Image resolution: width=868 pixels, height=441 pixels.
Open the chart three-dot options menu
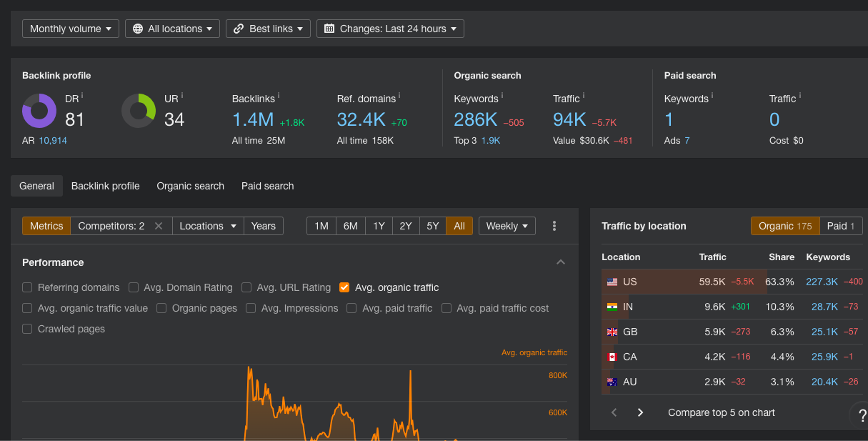[554, 226]
